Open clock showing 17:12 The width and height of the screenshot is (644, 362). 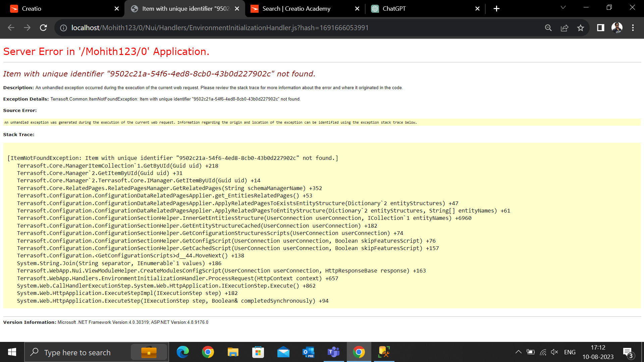(598, 352)
